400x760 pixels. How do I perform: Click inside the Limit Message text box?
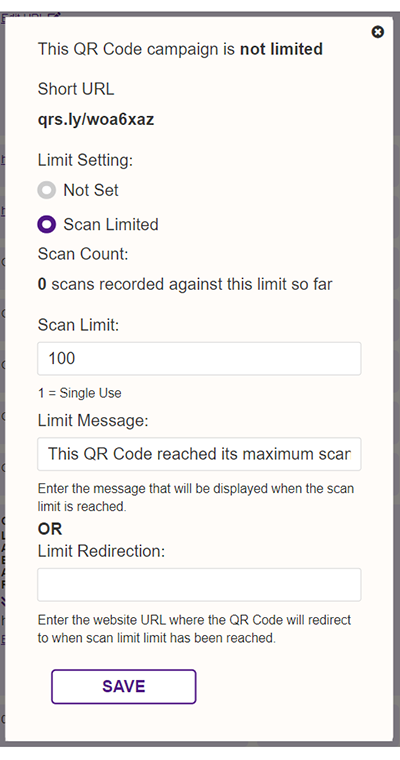[199, 454]
